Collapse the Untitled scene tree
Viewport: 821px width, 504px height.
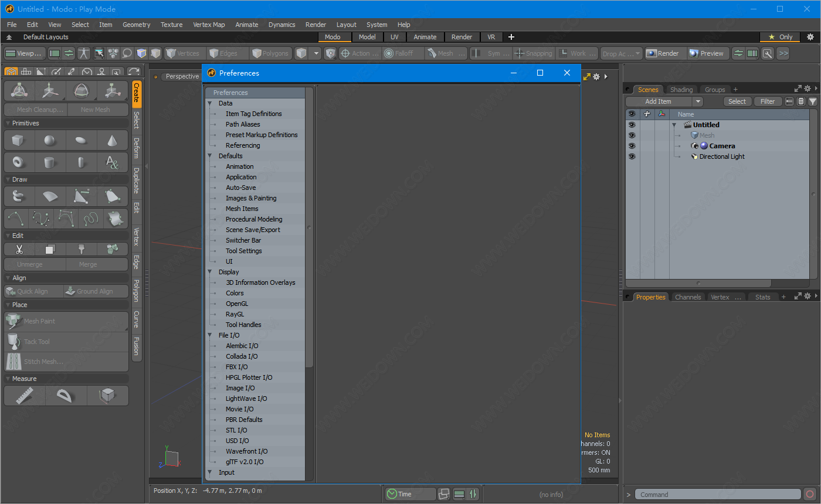pos(674,125)
